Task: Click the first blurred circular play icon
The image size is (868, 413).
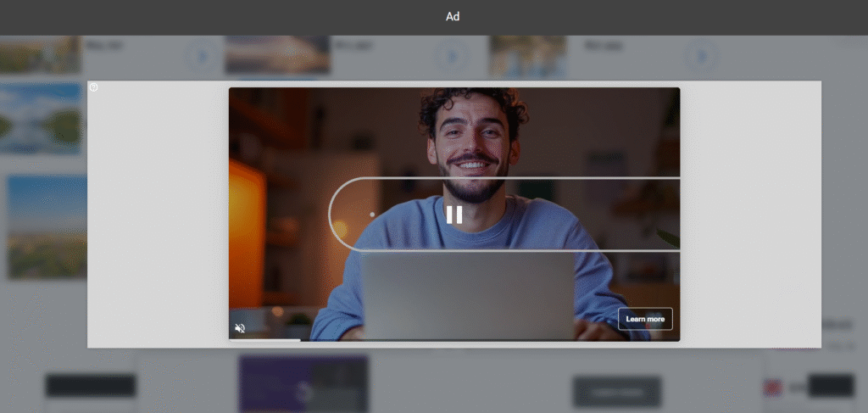Action: 202,57
